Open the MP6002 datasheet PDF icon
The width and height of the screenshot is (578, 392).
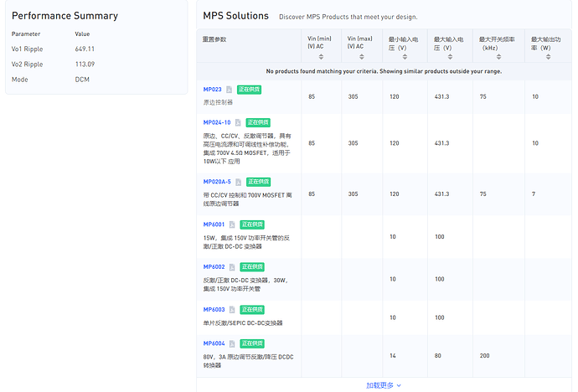point(232,267)
